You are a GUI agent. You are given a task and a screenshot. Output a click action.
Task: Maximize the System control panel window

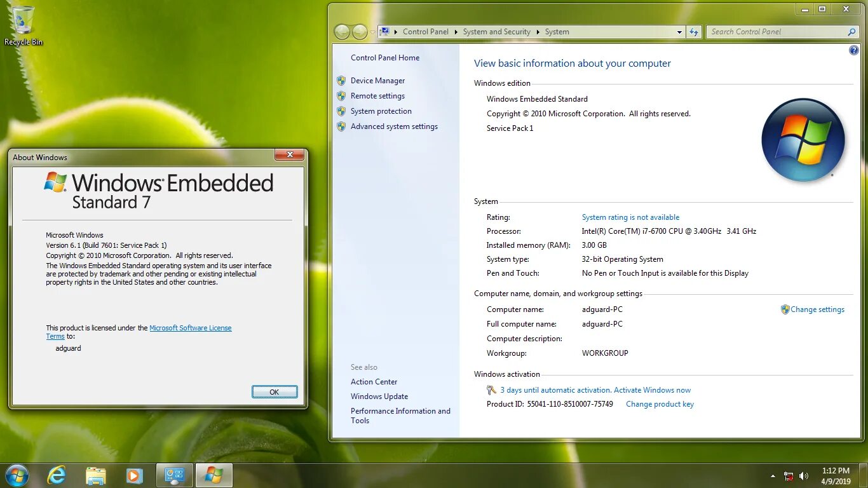(822, 9)
